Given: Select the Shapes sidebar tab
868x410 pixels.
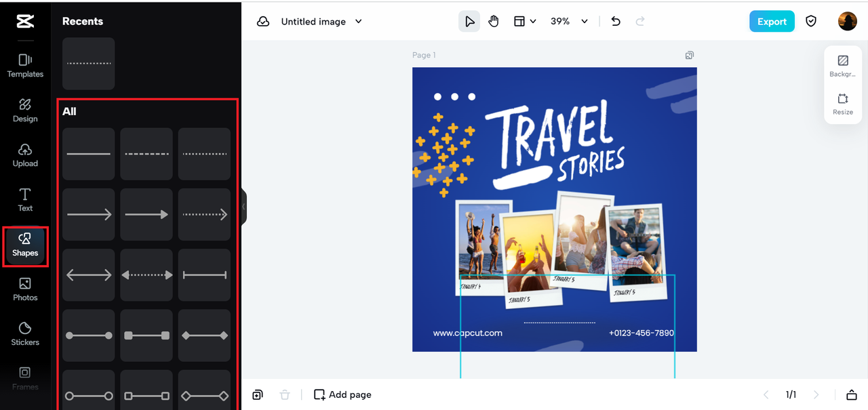Looking at the screenshot, I should click(25, 245).
